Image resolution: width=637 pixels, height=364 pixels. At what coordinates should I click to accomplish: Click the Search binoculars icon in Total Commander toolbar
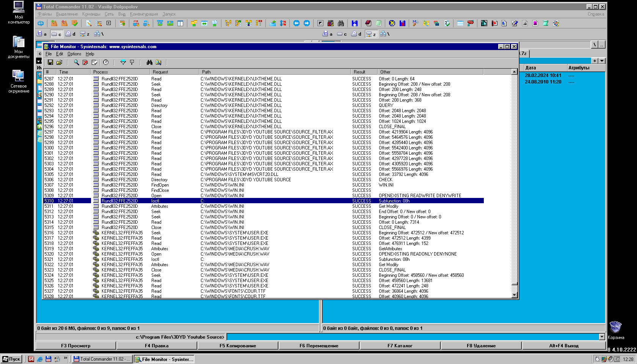[341, 23]
